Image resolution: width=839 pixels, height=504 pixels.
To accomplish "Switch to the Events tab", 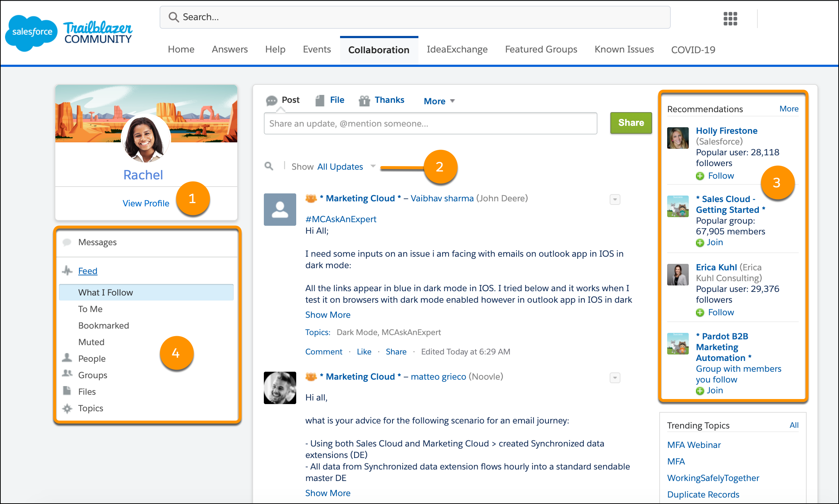I will (317, 49).
